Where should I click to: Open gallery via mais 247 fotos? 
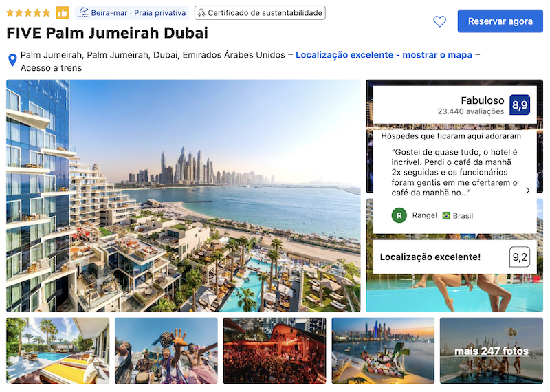(x=492, y=351)
